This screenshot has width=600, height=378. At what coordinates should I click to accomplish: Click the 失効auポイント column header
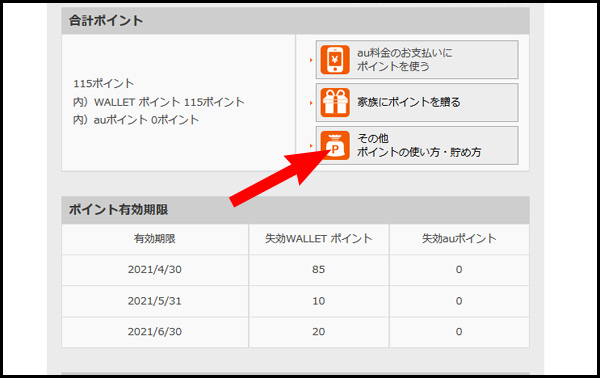(x=459, y=239)
